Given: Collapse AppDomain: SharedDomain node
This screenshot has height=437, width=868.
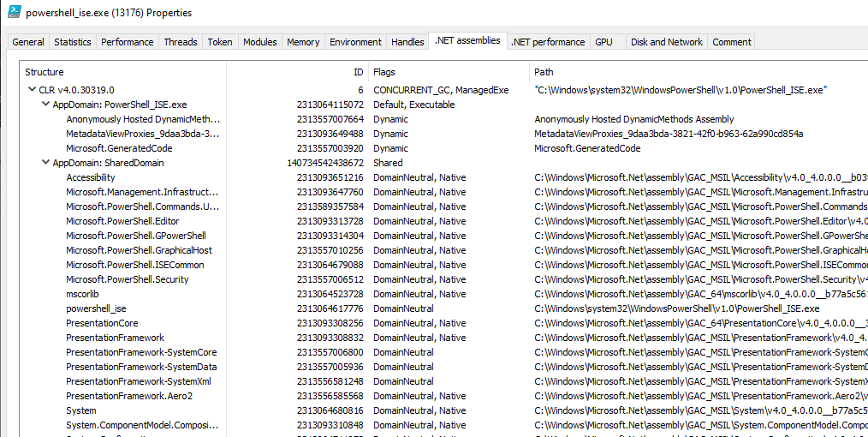Looking at the screenshot, I should pyautogui.click(x=45, y=163).
